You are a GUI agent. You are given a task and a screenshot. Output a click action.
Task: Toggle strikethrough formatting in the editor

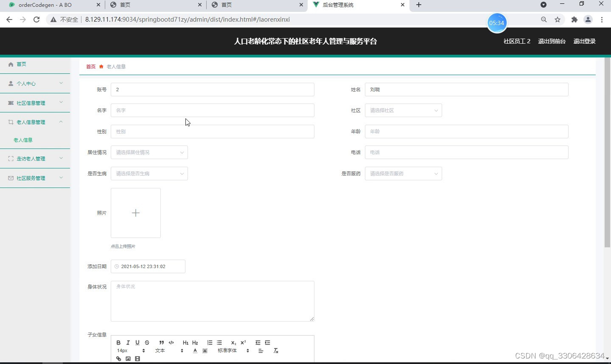(147, 342)
